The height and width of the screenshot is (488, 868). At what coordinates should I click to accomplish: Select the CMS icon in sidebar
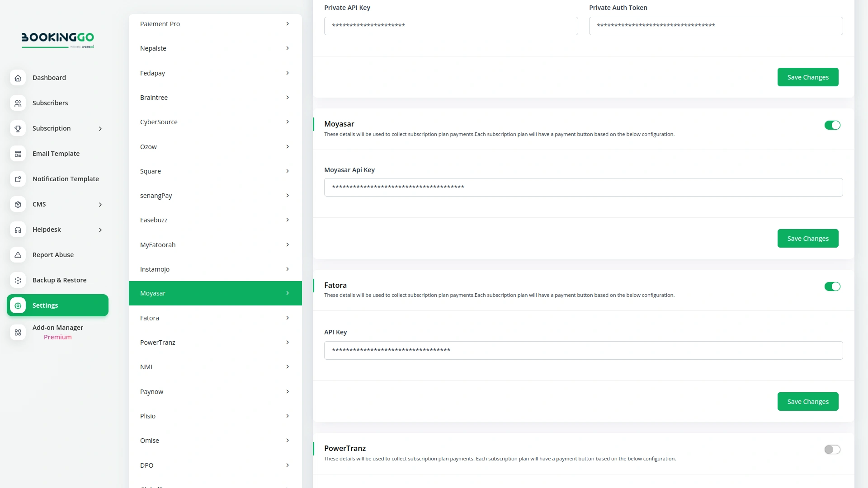click(18, 204)
